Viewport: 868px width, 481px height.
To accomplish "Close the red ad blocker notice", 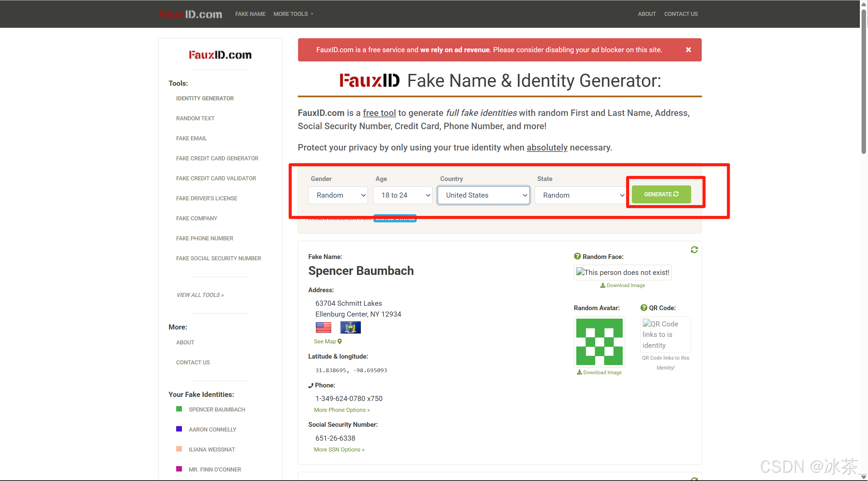I will (688, 50).
